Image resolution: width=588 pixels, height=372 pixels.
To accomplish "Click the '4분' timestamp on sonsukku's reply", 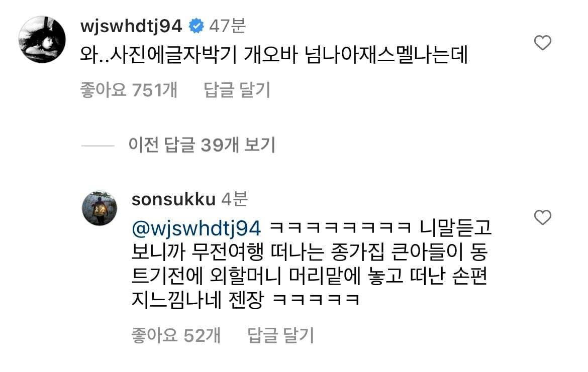I will coord(234,199).
